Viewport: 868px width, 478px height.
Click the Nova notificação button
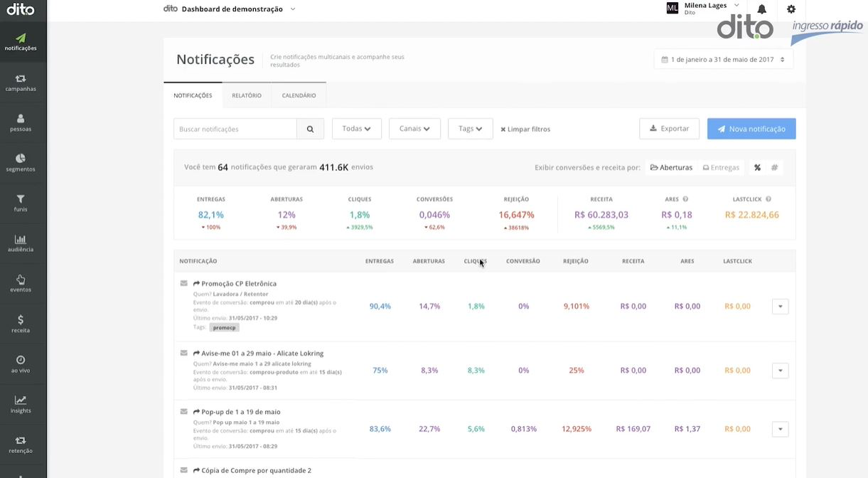pyautogui.click(x=751, y=129)
